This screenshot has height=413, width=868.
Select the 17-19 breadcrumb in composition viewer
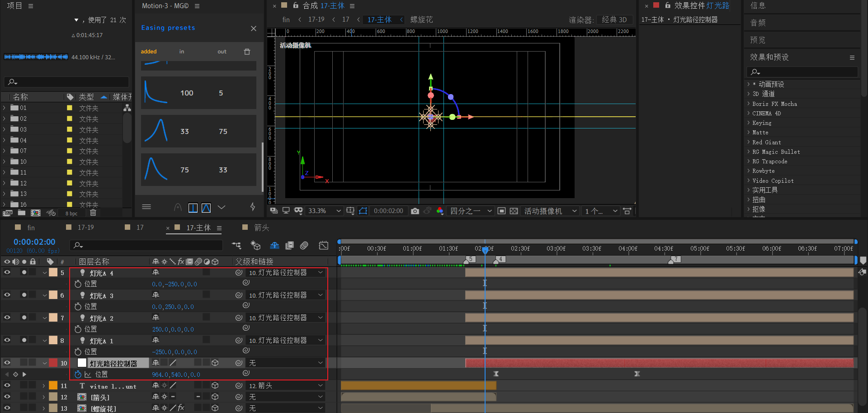[x=316, y=19]
